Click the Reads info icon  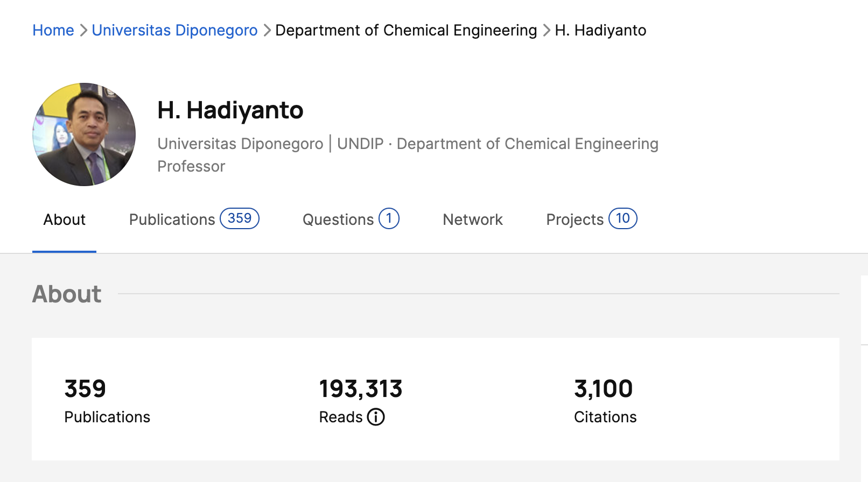(376, 417)
